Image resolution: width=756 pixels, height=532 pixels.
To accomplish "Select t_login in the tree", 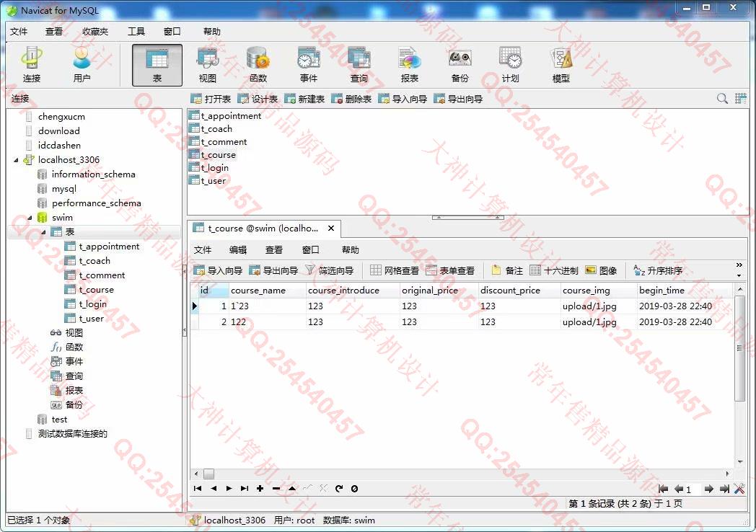I will coord(93,304).
